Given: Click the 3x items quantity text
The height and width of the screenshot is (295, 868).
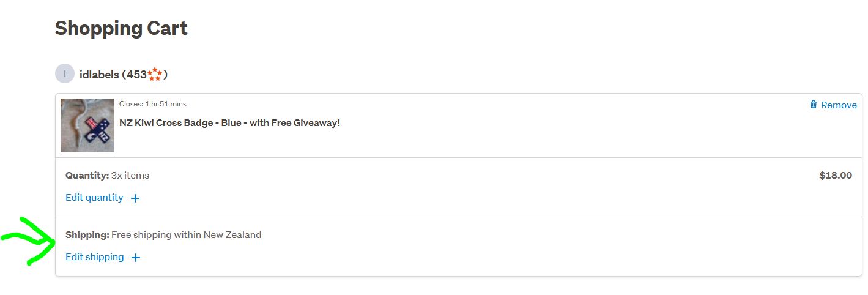Looking at the screenshot, I should coord(130,176).
